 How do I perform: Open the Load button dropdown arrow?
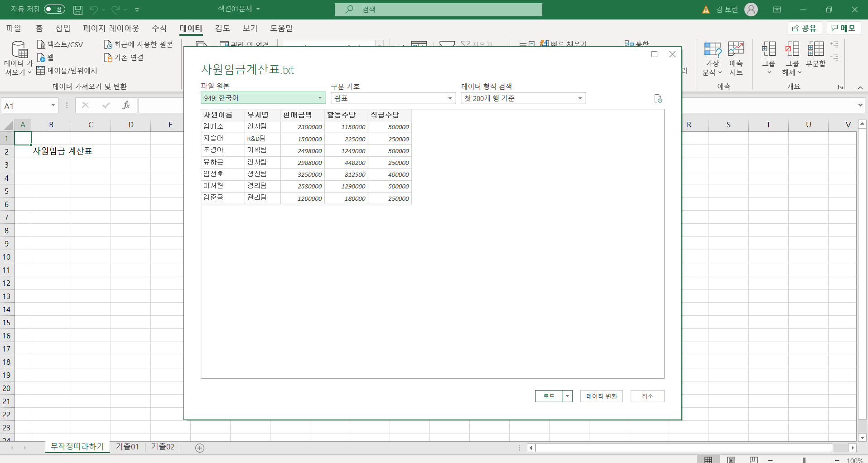567,396
